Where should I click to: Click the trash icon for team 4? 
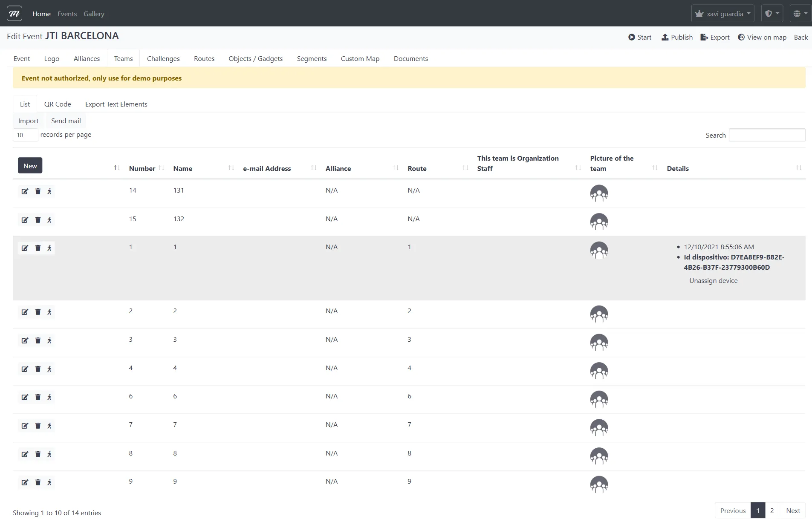pyautogui.click(x=38, y=369)
